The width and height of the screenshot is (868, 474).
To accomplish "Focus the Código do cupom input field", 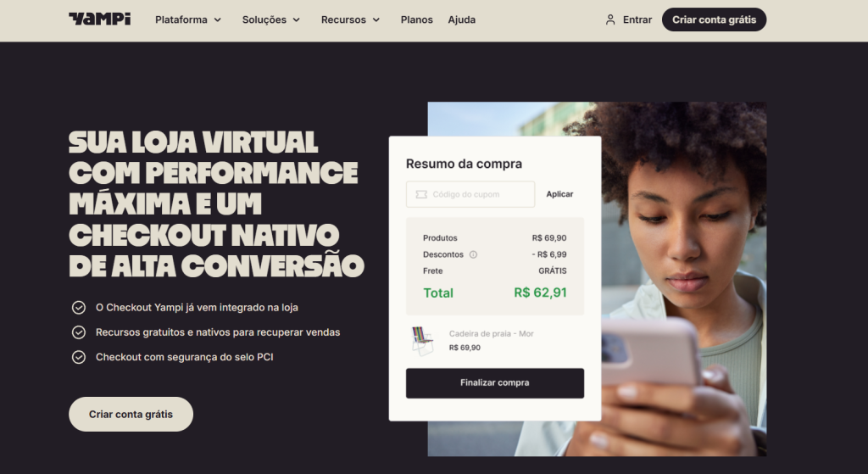I will pos(470,194).
